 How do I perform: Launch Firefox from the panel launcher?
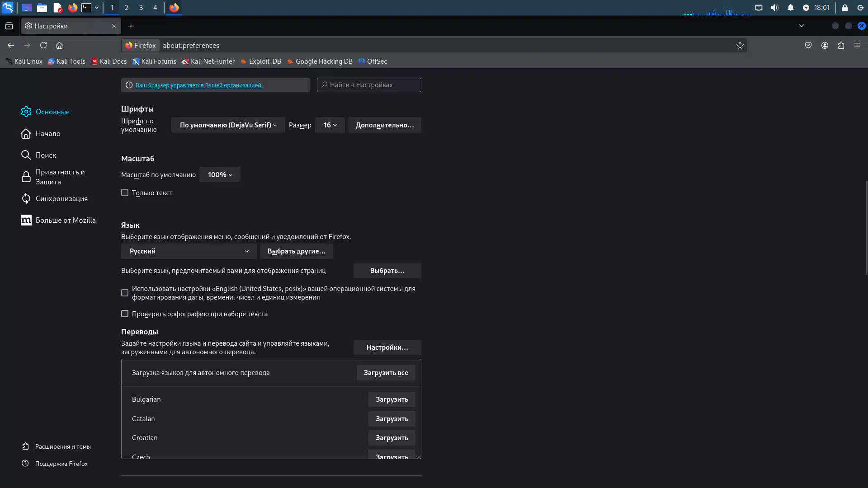73,8
